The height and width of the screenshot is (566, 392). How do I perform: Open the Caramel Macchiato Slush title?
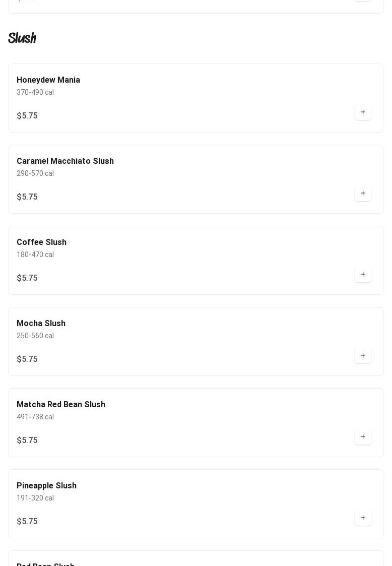(66, 161)
